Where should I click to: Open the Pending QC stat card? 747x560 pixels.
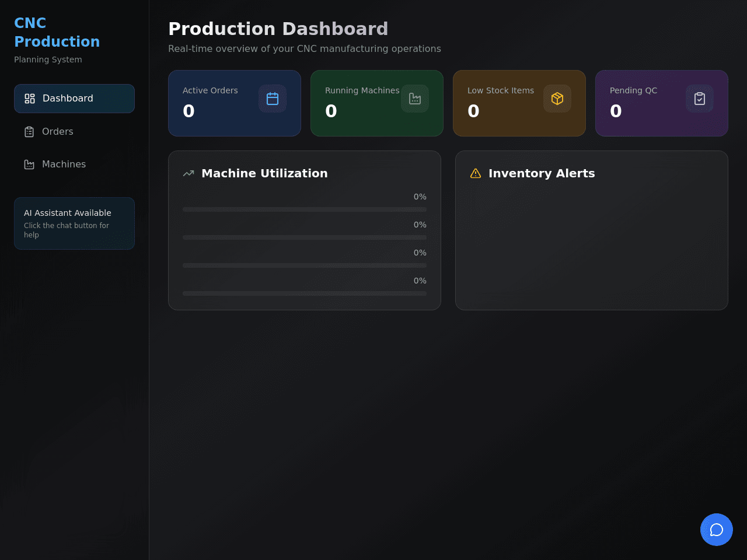pyautogui.click(x=662, y=103)
